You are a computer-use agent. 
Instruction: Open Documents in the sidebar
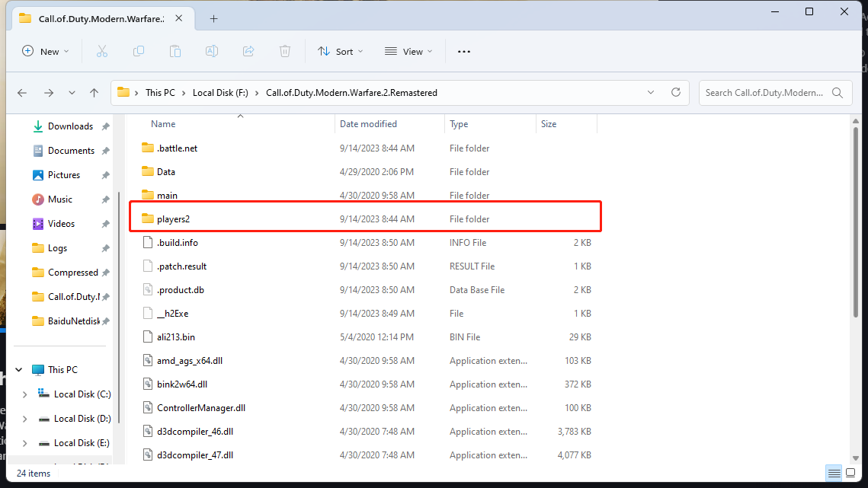(x=71, y=151)
